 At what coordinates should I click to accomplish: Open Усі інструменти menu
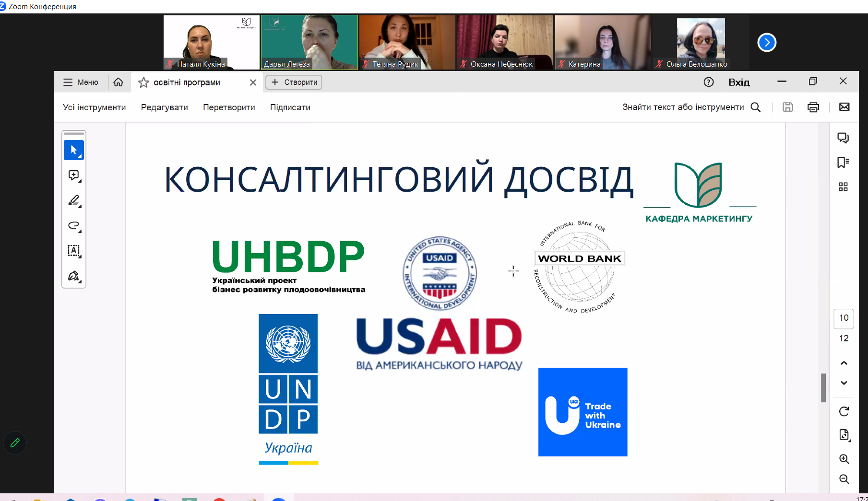[94, 107]
